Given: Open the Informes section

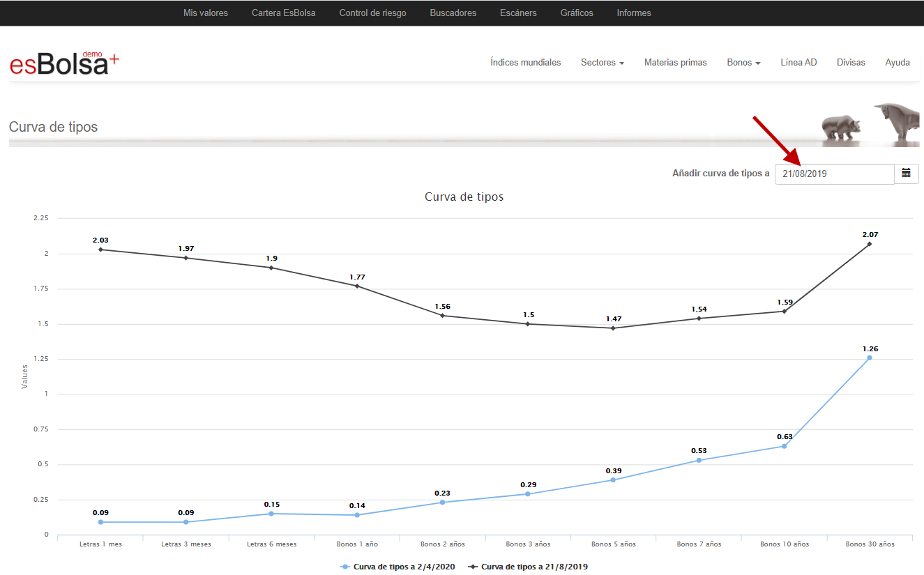Looking at the screenshot, I should tap(634, 13).
